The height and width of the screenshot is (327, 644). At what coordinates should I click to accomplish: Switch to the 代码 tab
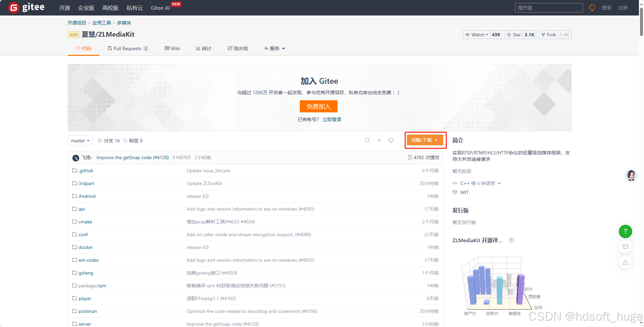pyautogui.click(x=84, y=48)
